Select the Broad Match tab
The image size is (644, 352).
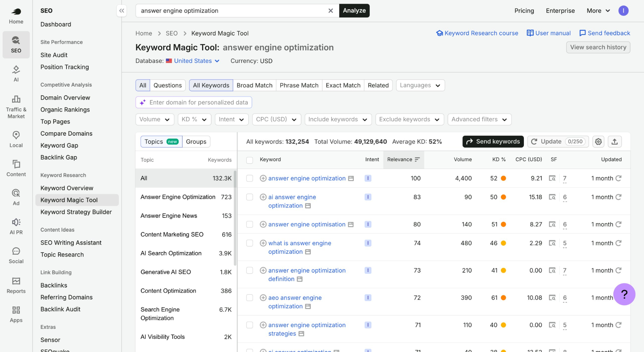click(x=254, y=85)
